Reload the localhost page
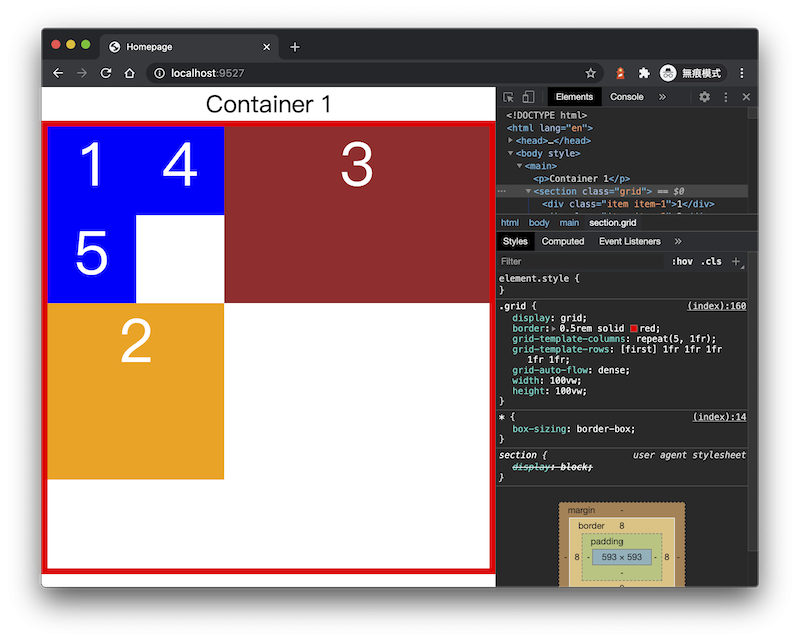The height and width of the screenshot is (642, 800). point(106,73)
